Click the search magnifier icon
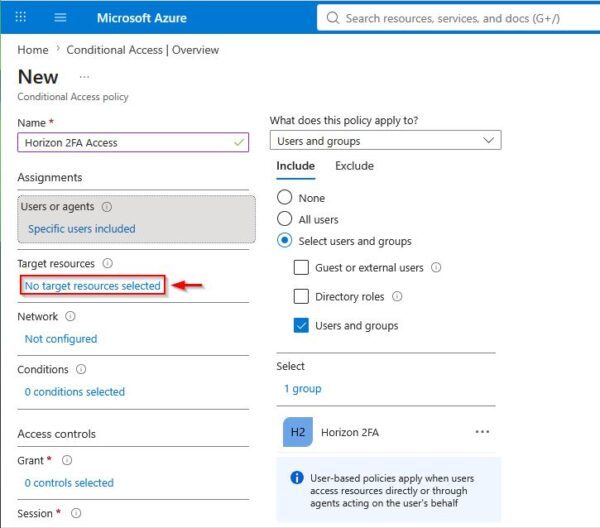This screenshot has height=528, width=600. [x=333, y=18]
